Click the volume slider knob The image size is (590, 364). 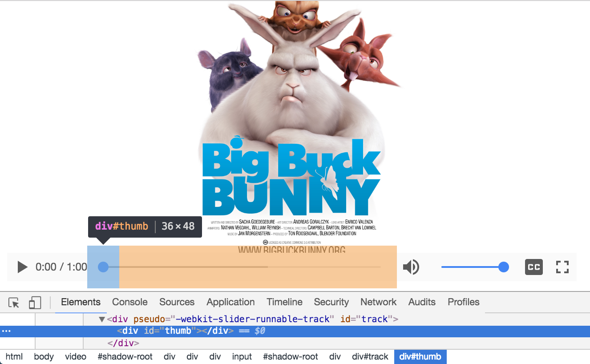[x=504, y=267]
